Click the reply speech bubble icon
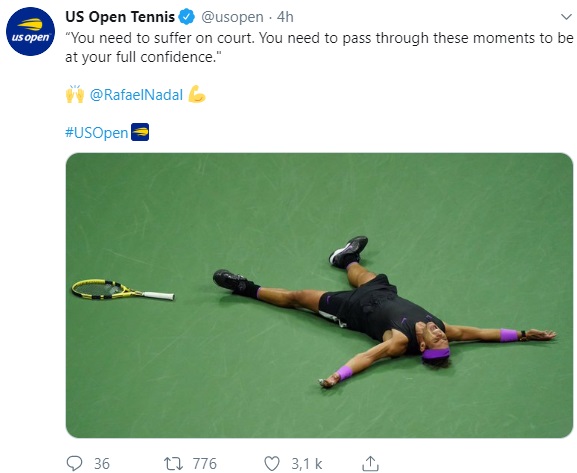Image resolution: width=577 pixels, height=473 pixels. [75, 463]
